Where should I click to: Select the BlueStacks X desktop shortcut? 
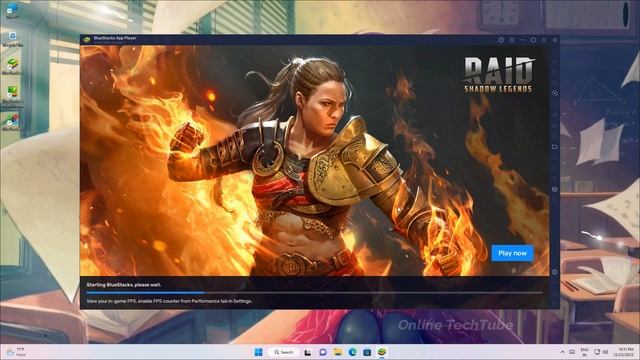click(12, 122)
